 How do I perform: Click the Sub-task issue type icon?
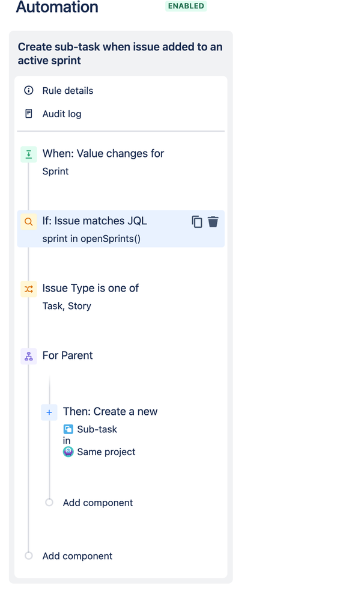(x=68, y=429)
